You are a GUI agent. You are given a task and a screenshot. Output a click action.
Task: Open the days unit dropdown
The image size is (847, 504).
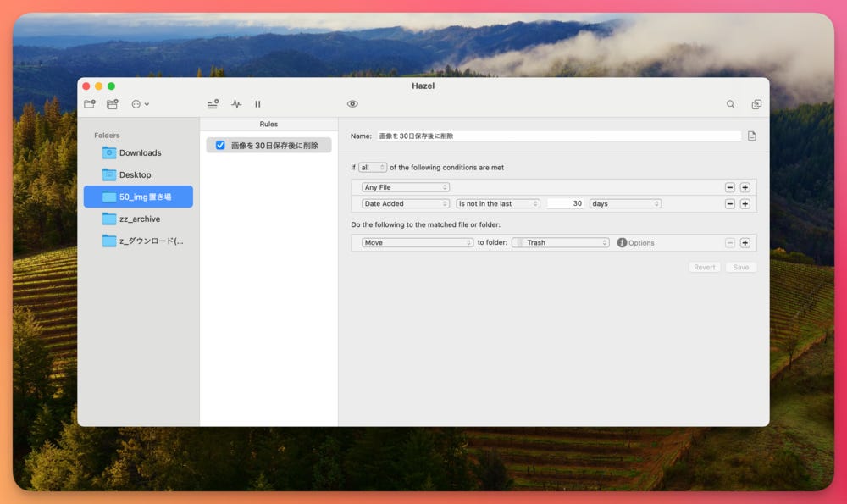click(x=625, y=203)
